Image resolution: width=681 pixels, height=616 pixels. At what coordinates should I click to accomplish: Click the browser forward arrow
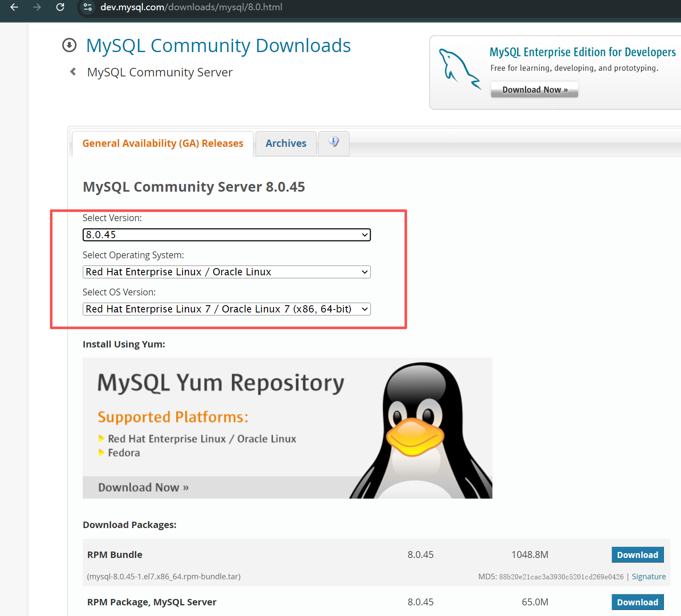(37, 7)
